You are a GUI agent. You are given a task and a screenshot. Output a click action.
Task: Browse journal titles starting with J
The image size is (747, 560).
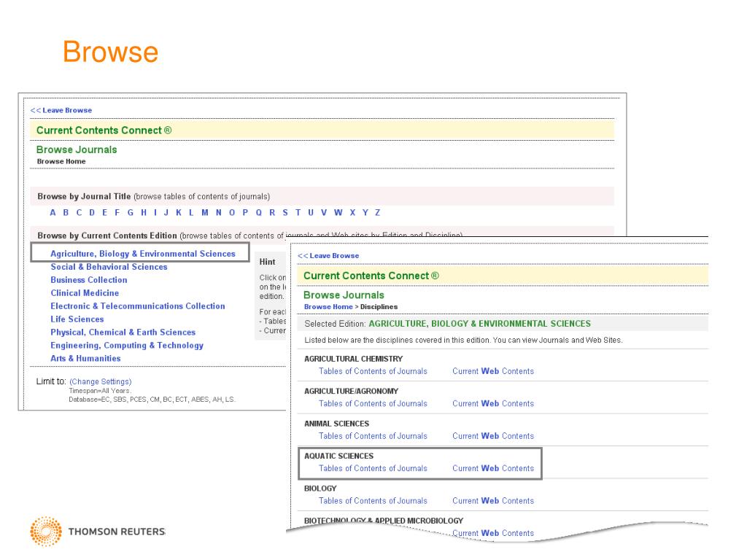pyautogui.click(x=166, y=212)
